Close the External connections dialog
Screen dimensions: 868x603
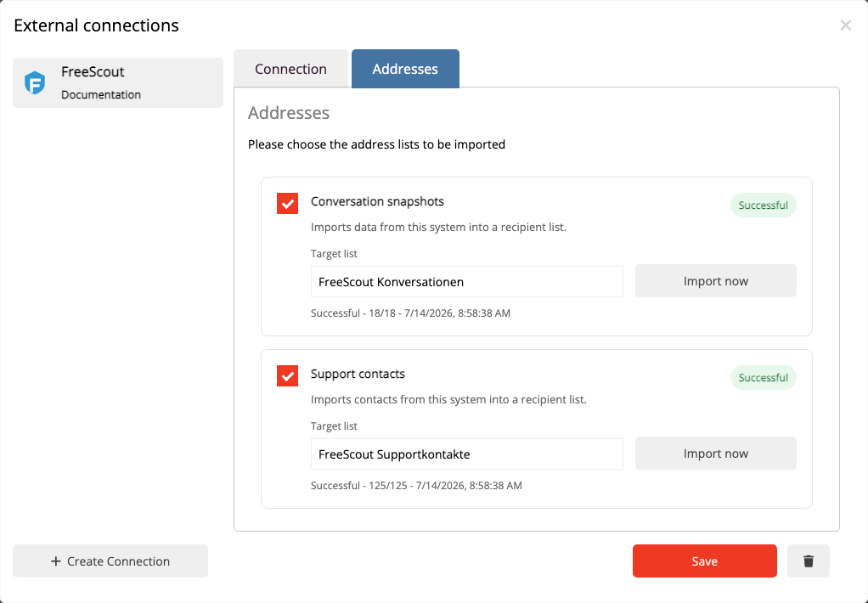(845, 25)
